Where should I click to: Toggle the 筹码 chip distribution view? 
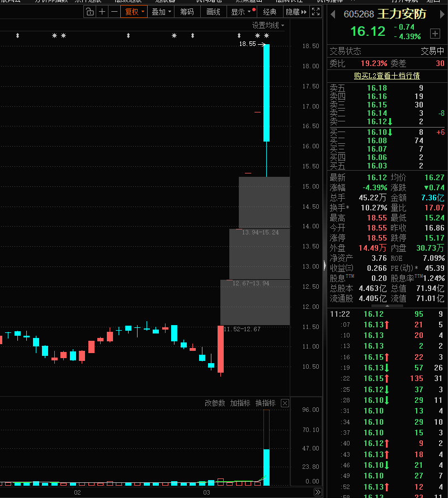coord(187,12)
